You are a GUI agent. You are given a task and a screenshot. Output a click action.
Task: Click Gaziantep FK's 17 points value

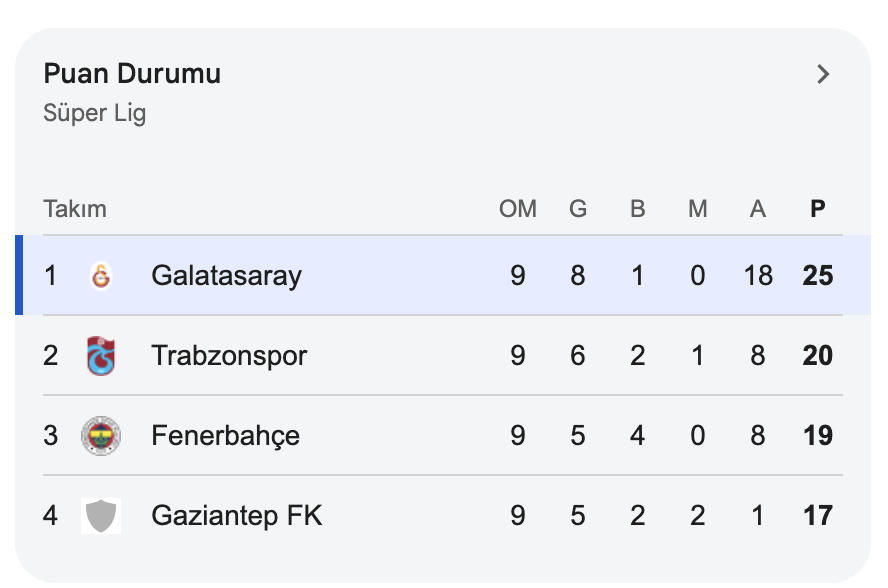tap(818, 516)
